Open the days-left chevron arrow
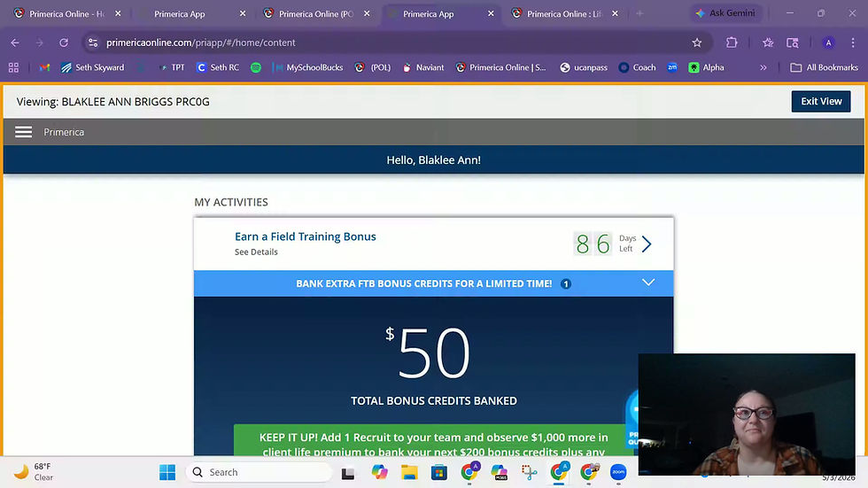Image resolution: width=868 pixels, height=488 pixels. point(647,244)
